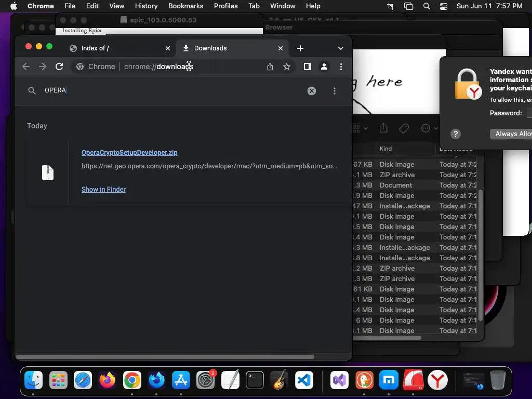Open DuckDuckGo browser from the Dock
This screenshot has height=399, width=532.
[364, 380]
